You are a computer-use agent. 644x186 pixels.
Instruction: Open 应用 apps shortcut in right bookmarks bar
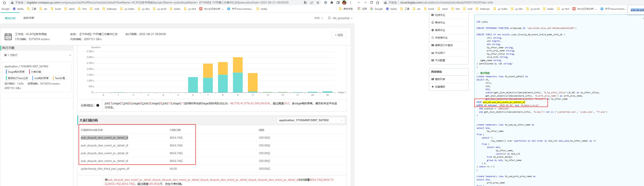point(362,9)
